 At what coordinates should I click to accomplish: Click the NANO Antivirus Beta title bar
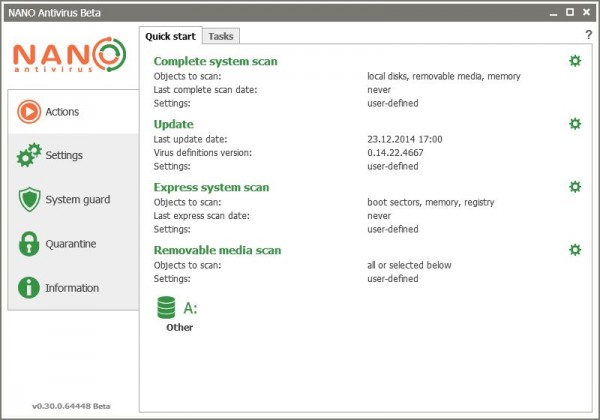pos(300,13)
